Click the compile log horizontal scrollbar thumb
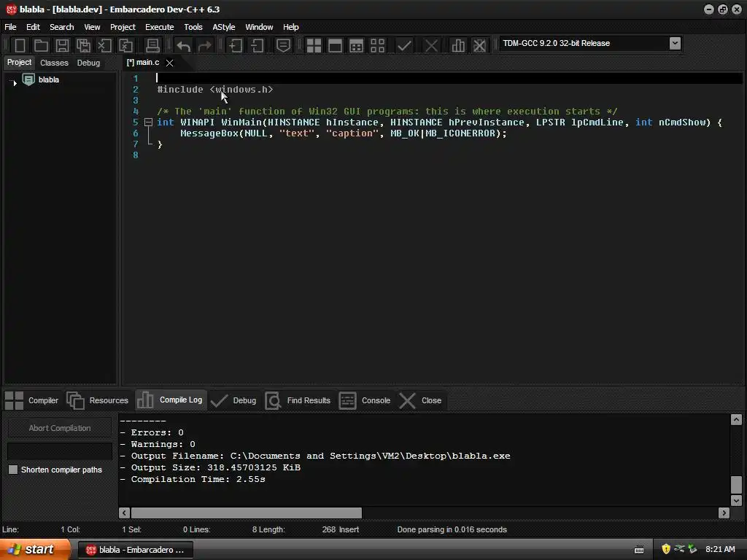Viewport: 747px width, 560px height. pos(247,513)
